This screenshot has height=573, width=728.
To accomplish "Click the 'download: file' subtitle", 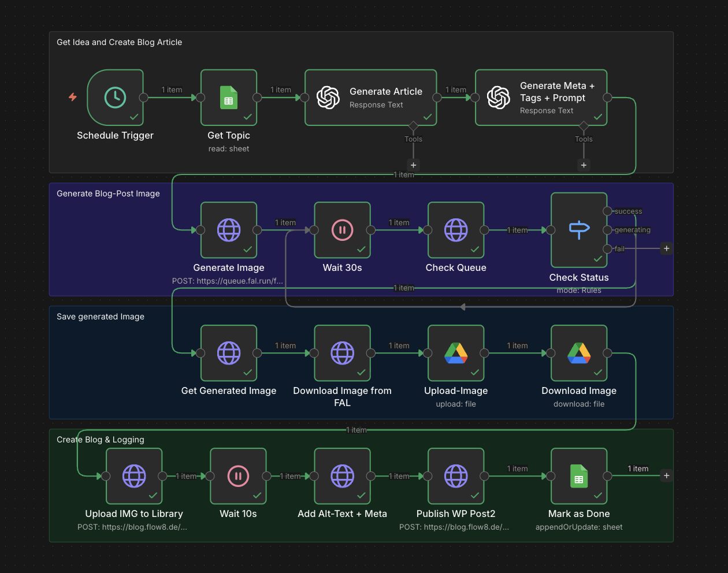I will 579,404.
